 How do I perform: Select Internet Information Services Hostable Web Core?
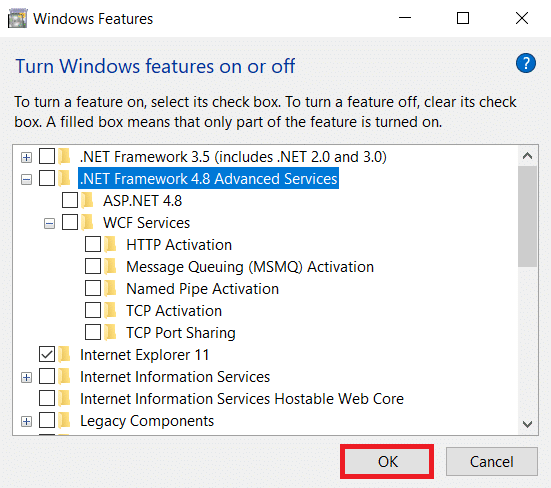242,399
